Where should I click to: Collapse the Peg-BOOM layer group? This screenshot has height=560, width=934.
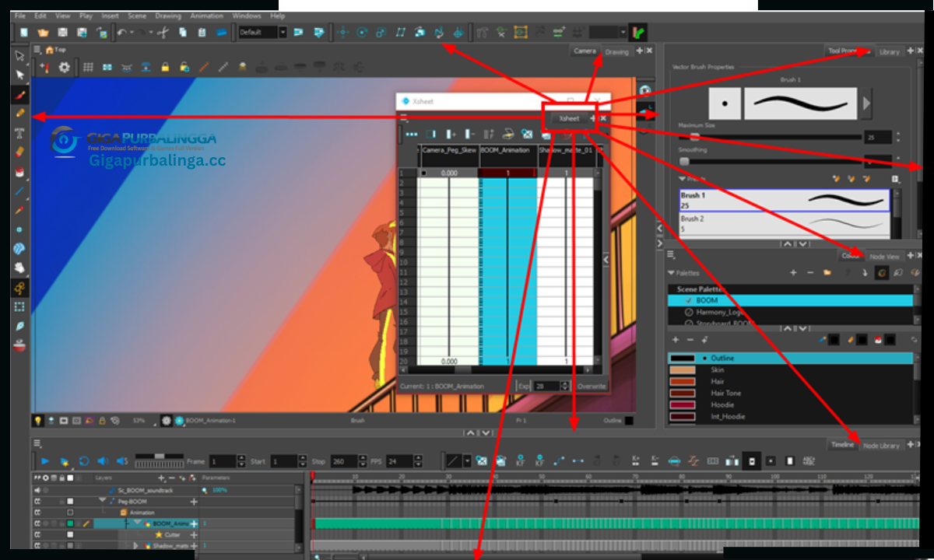coord(101,502)
